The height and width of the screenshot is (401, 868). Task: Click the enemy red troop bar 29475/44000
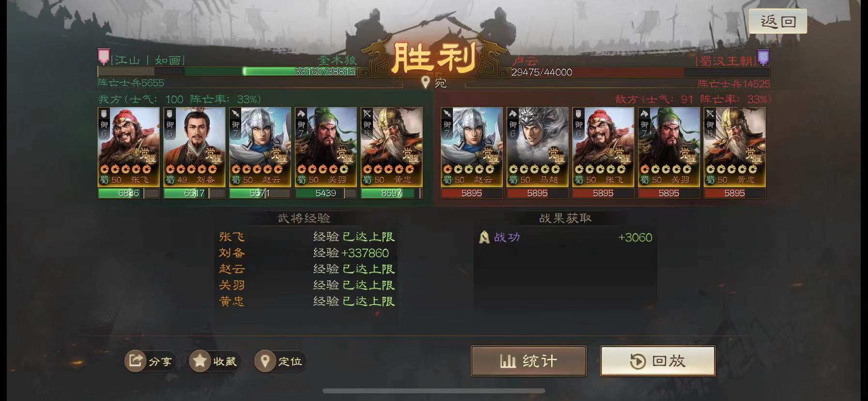click(x=640, y=72)
